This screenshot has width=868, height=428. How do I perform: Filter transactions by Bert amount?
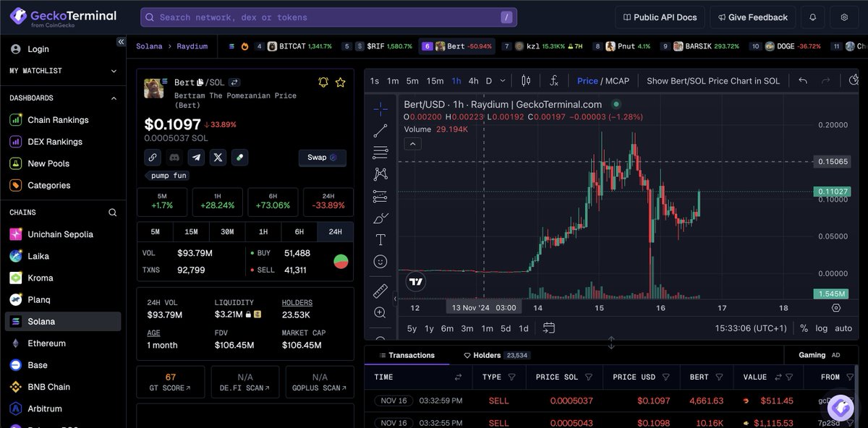(x=718, y=377)
